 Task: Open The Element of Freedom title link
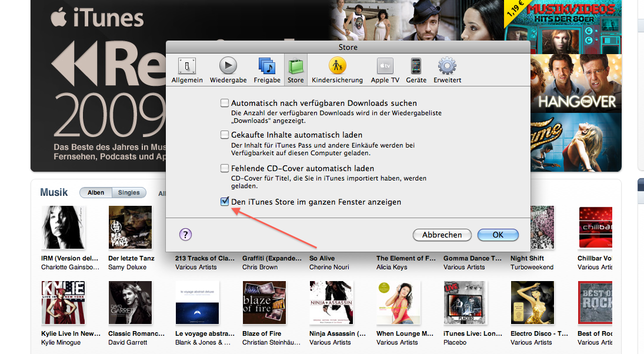click(x=406, y=258)
